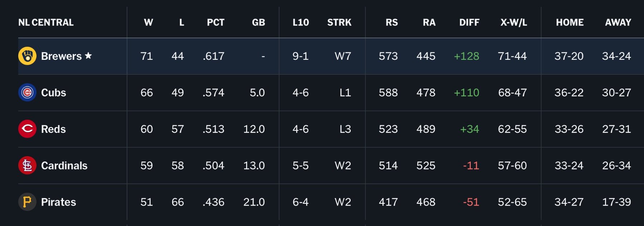This screenshot has width=644, height=226.
Task: Open the Brewers team link
Action: (61, 56)
